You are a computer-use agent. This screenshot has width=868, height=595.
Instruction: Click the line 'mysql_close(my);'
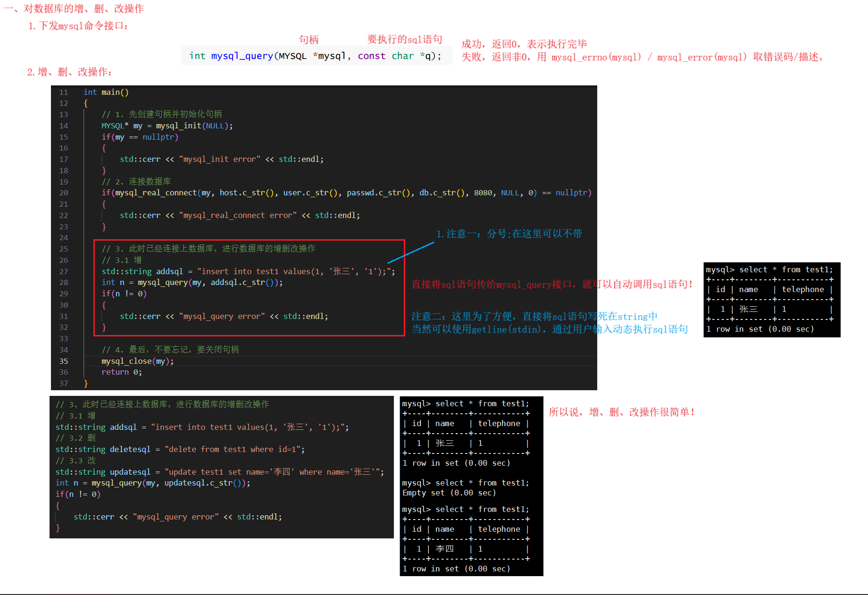138,361
